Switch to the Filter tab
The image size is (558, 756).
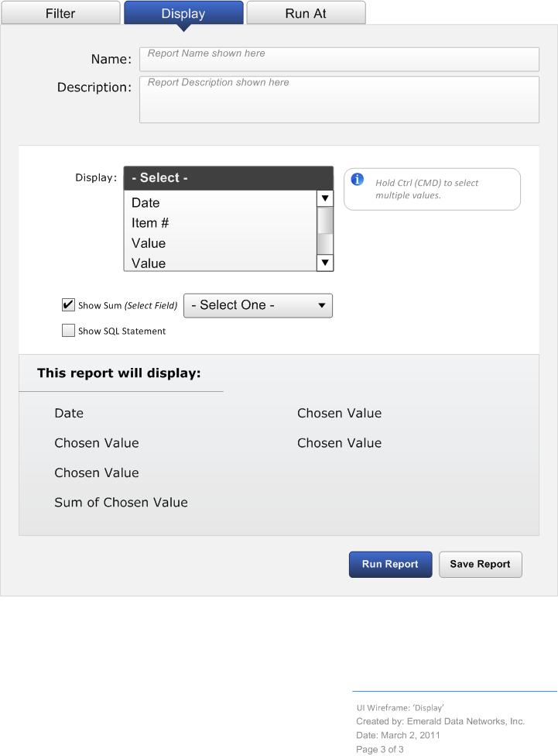click(x=60, y=13)
